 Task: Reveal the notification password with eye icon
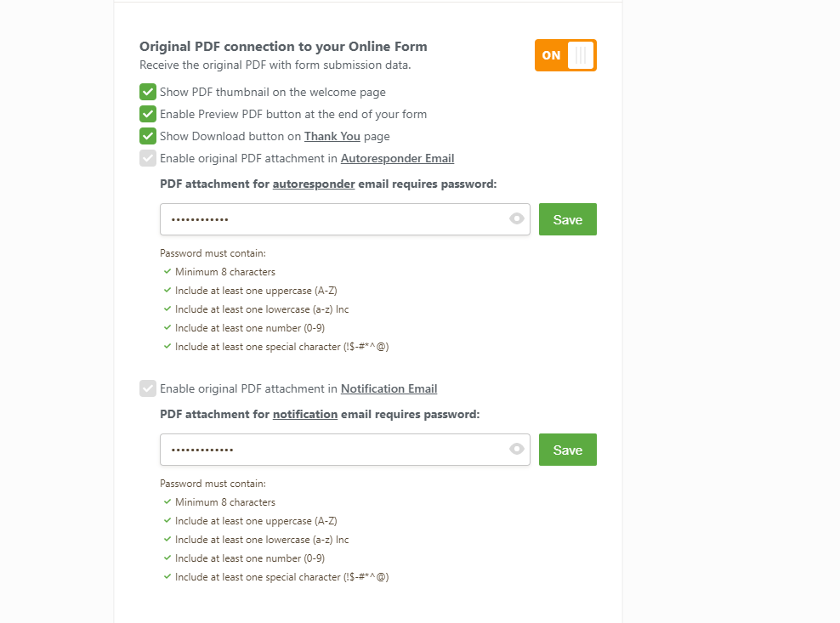click(516, 450)
